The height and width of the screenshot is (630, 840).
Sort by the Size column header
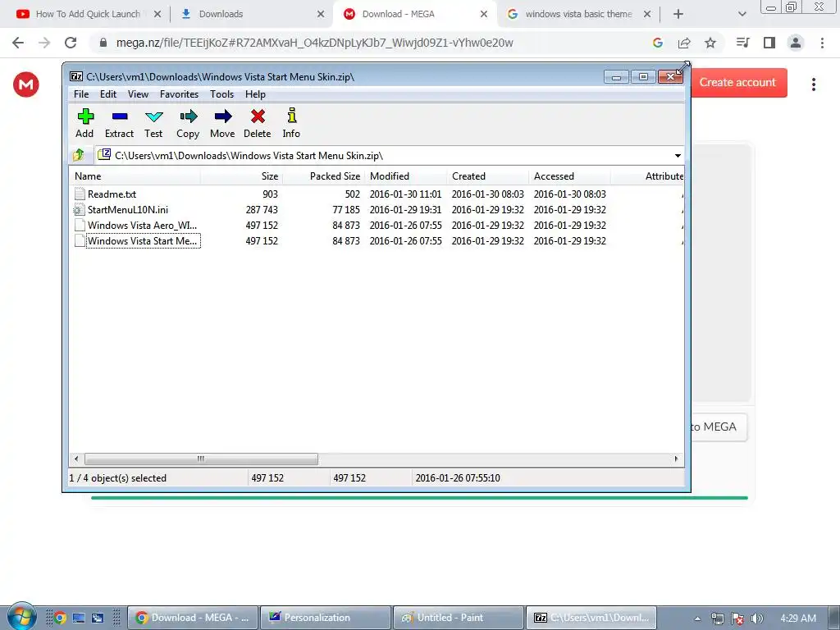click(x=241, y=176)
